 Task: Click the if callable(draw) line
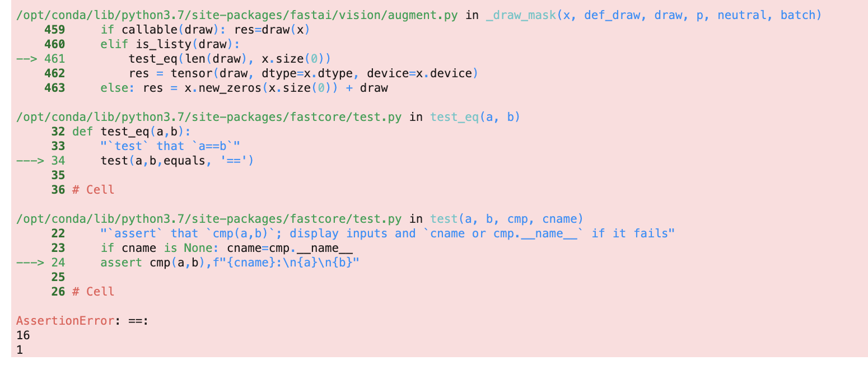click(x=202, y=29)
